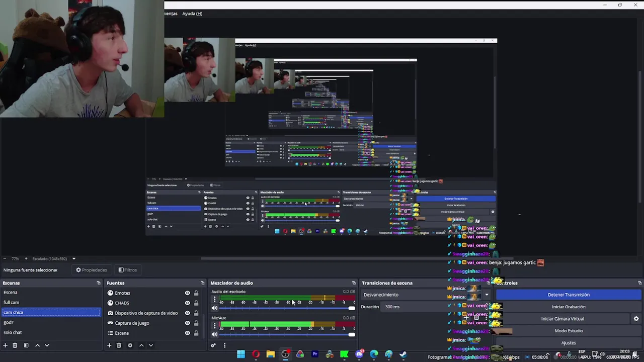
Task: Open options menu for Mic/Aux channel
Action: click(x=215, y=326)
